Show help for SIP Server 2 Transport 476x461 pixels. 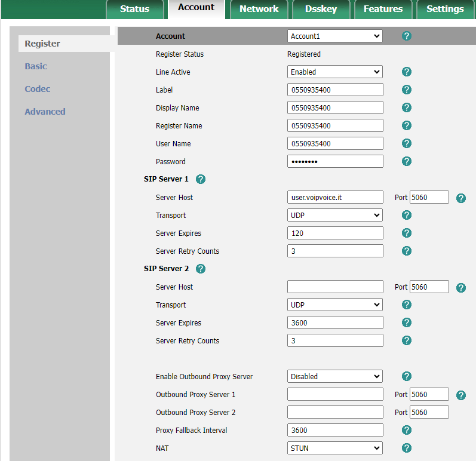(x=407, y=305)
